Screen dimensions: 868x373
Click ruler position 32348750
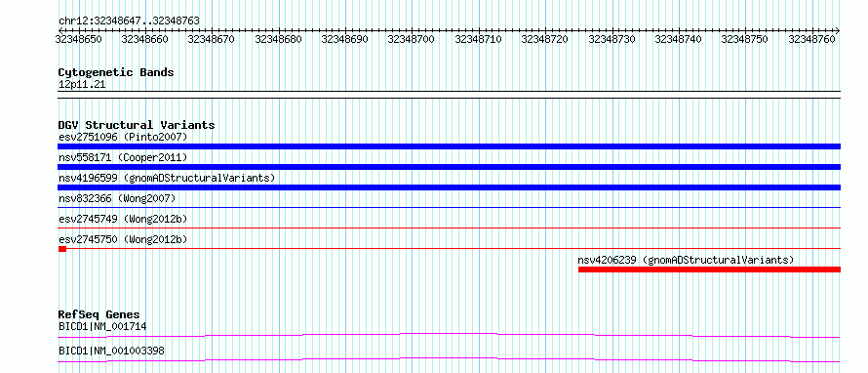pos(744,39)
